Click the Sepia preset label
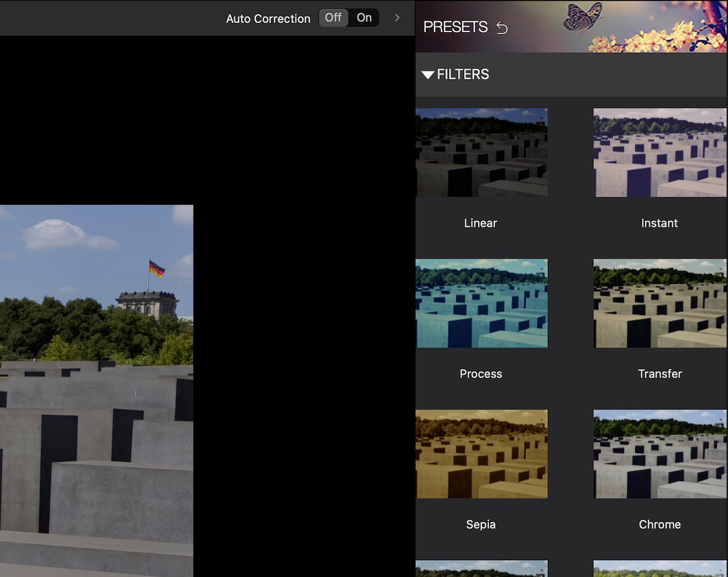Screen dimensions: 728x577 [480, 524]
